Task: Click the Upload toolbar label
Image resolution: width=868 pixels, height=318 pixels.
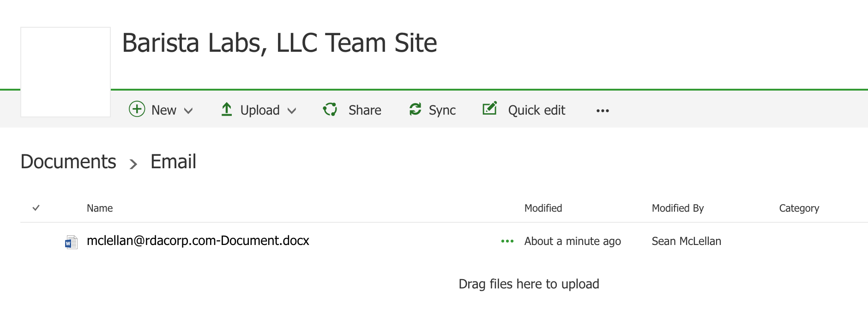Action: tap(260, 110)
